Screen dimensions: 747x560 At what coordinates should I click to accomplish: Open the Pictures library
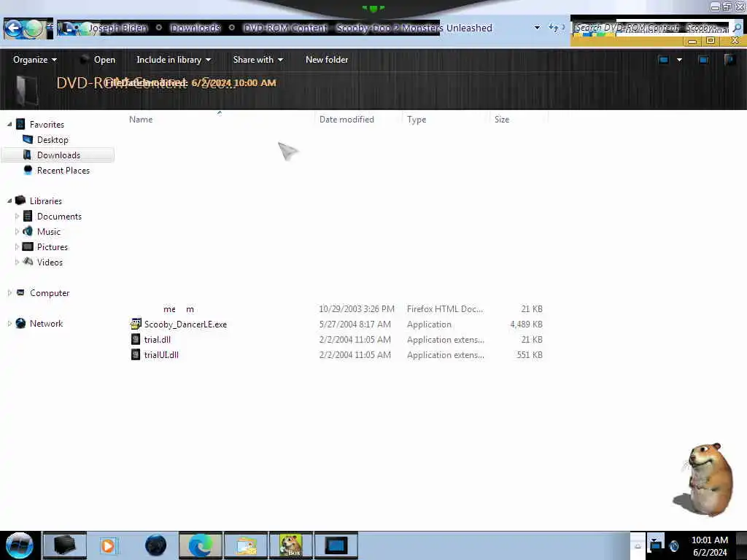click(x=53, y=246)
